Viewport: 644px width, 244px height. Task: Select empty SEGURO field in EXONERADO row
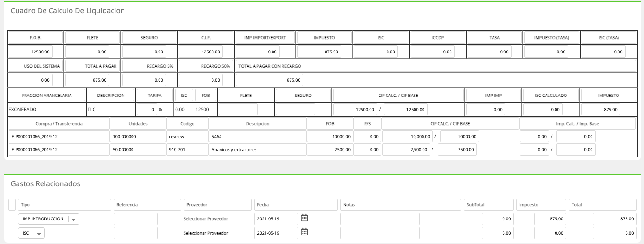[x=295, y=109]
